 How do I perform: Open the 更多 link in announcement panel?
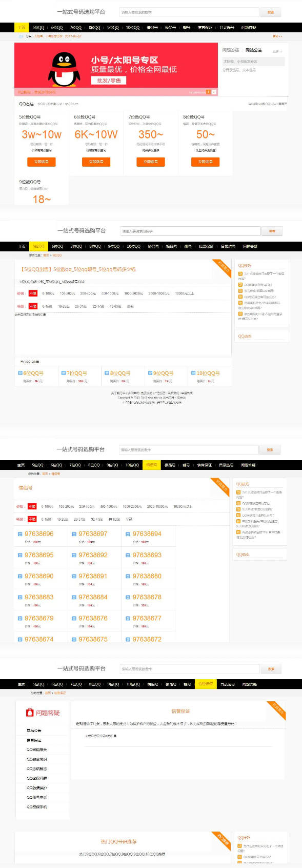click(277, 51)
